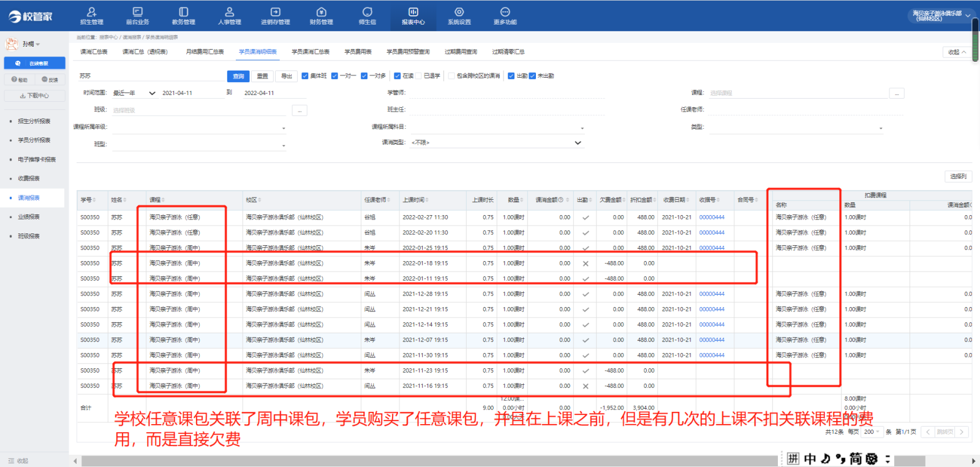This screenshot has height=467, width=980.
Task: Open the 课程所属年级 dropdown
Action: click(x=199, y=127)
